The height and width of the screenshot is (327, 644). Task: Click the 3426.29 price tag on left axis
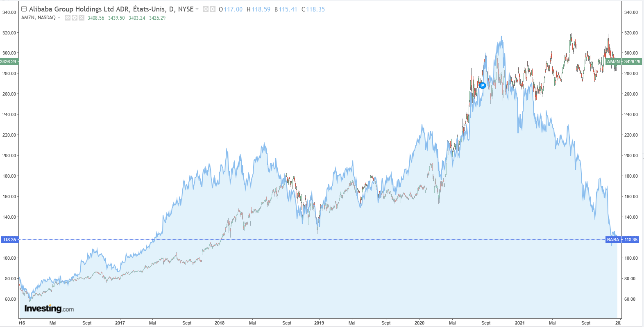9,62
